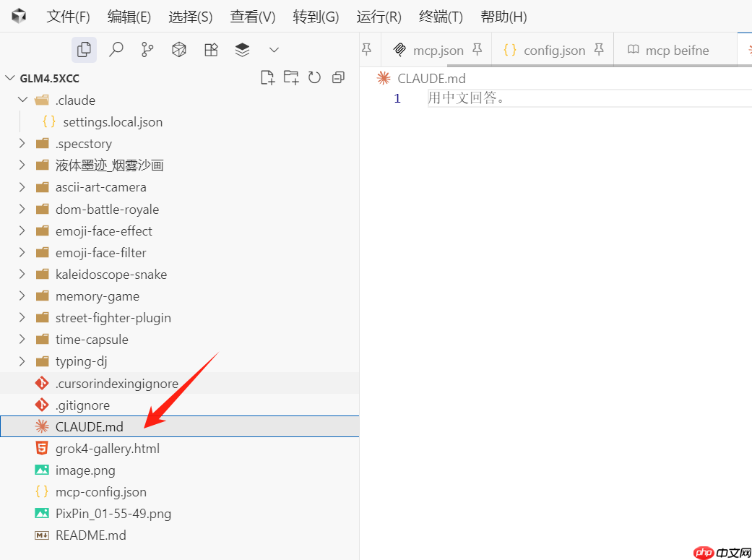The width and height of the screenshot is (752, 560).
Task: Open the Search panel icon
Action: tap(116, 49)
